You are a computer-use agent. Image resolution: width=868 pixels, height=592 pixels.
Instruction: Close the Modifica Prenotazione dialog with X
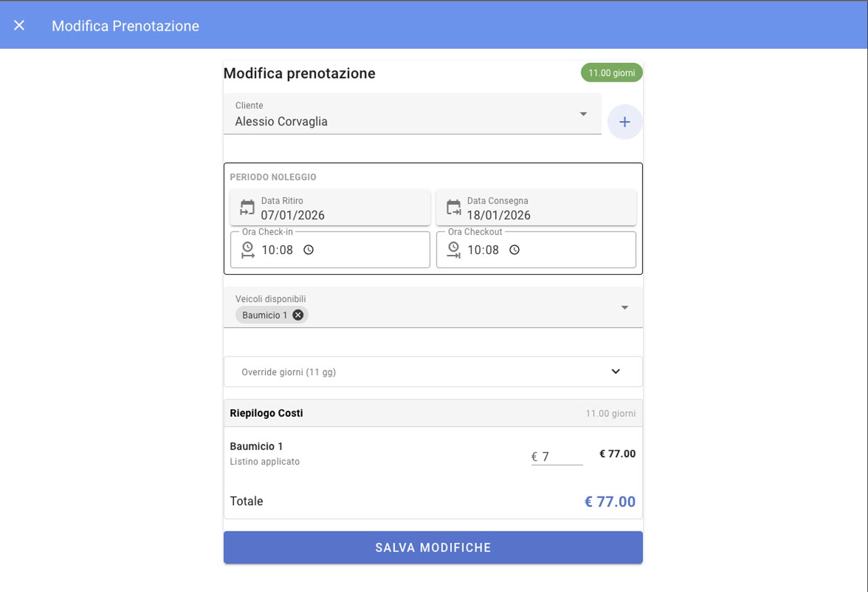pyautogui.click(x=19, y=25)
